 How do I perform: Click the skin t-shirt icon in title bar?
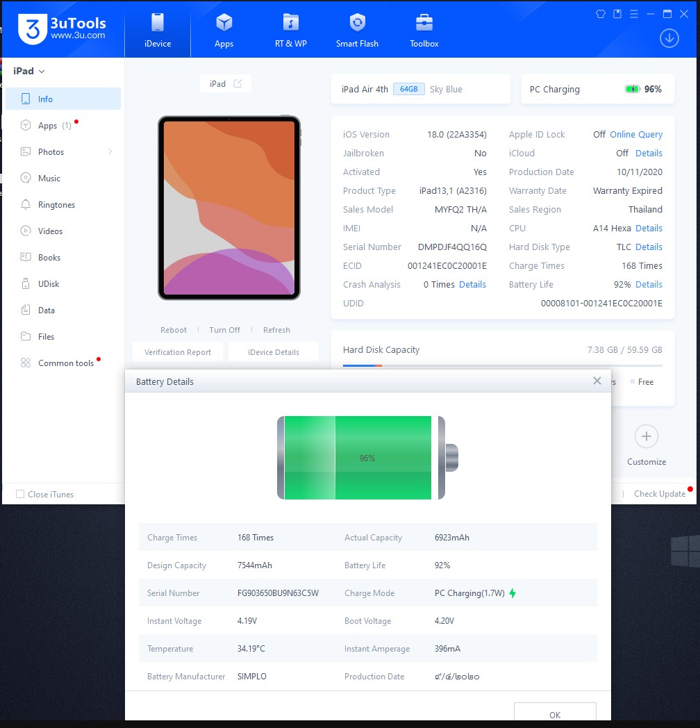(601, 14)
